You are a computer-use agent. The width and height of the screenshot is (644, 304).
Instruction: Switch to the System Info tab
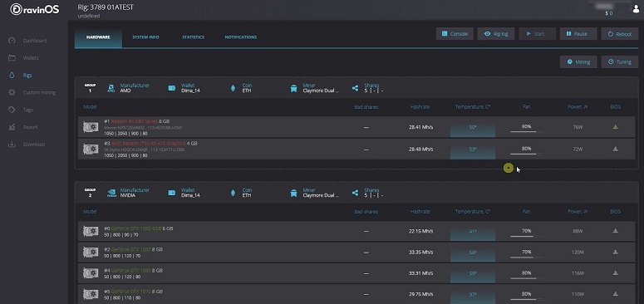coord(145,37)
